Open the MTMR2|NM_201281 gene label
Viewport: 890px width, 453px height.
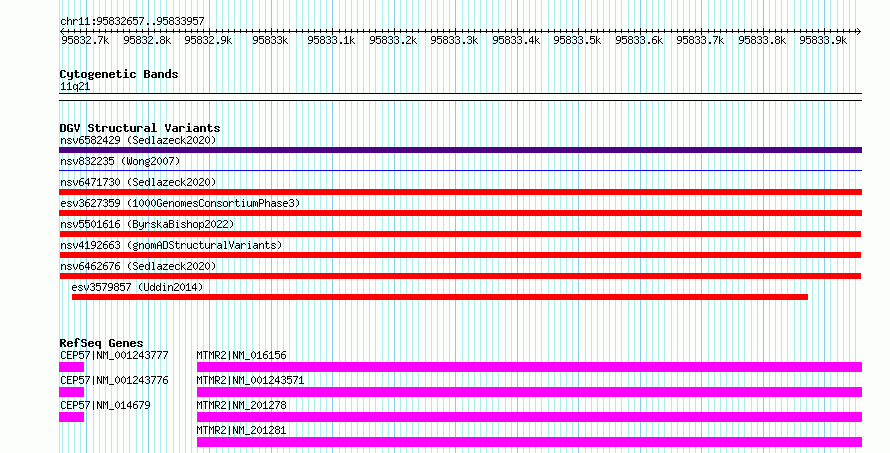click(x=241, y=430)
